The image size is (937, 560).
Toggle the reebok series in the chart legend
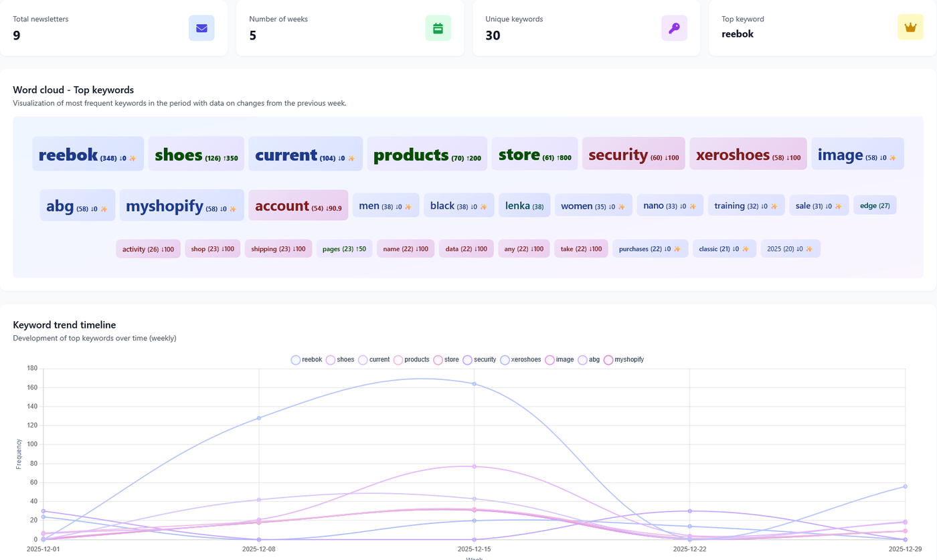pyautogui.click(x=307, y=360)
